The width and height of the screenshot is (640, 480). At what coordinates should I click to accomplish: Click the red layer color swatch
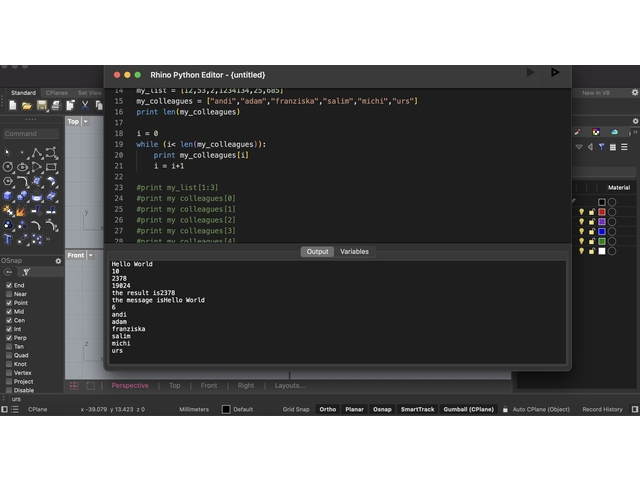602,212
